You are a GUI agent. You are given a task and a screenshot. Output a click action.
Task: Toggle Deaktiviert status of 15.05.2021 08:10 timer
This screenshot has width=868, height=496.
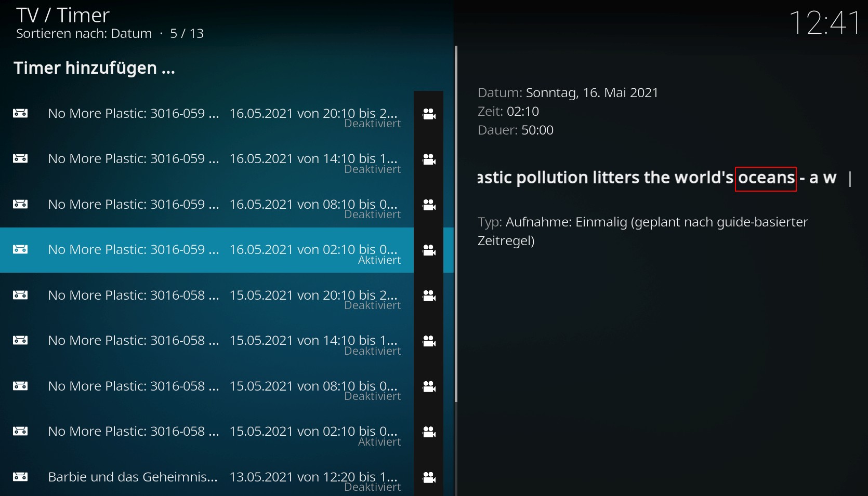click(x=372, y=396)
